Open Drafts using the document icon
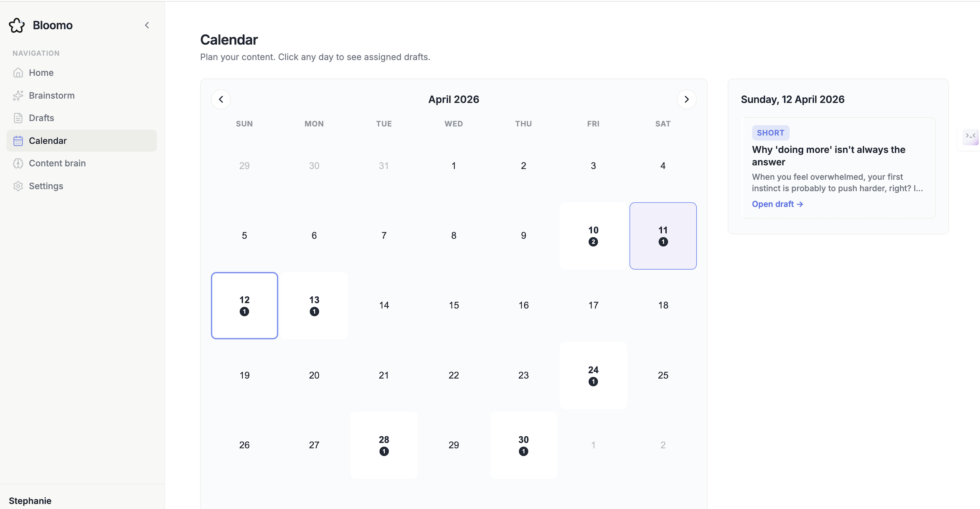 [x=18, y=118]
